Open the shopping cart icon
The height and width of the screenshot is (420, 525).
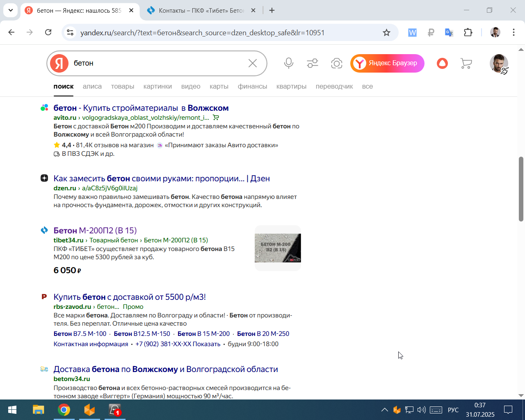[466, 63]
